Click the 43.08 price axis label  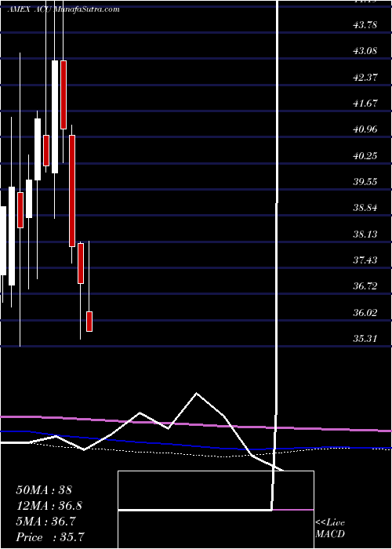(365, 51)
